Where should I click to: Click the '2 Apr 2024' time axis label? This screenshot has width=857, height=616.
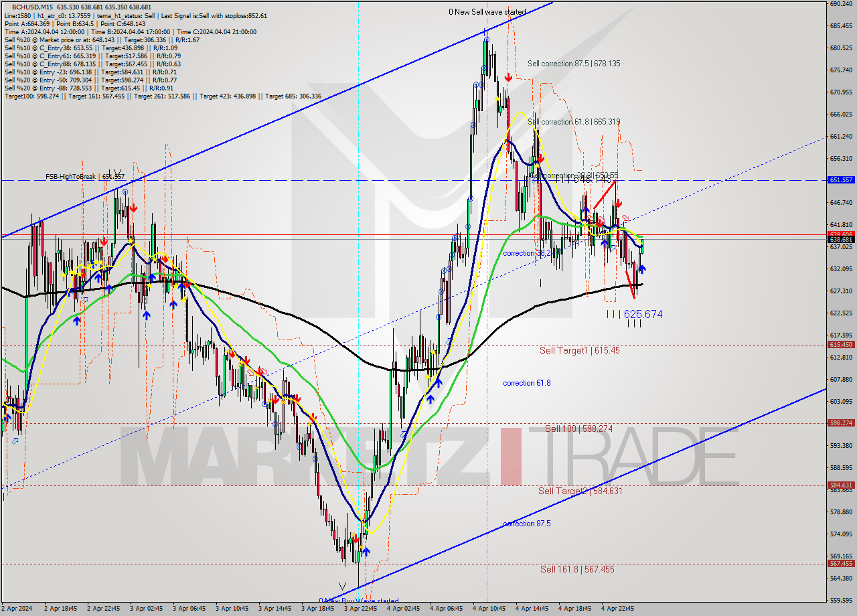coord(18,609)
